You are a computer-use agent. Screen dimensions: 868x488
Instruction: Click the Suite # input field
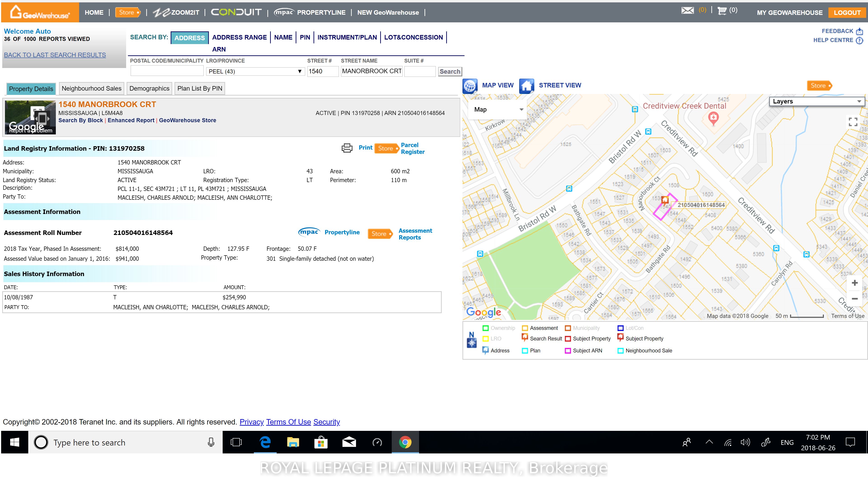420,71
